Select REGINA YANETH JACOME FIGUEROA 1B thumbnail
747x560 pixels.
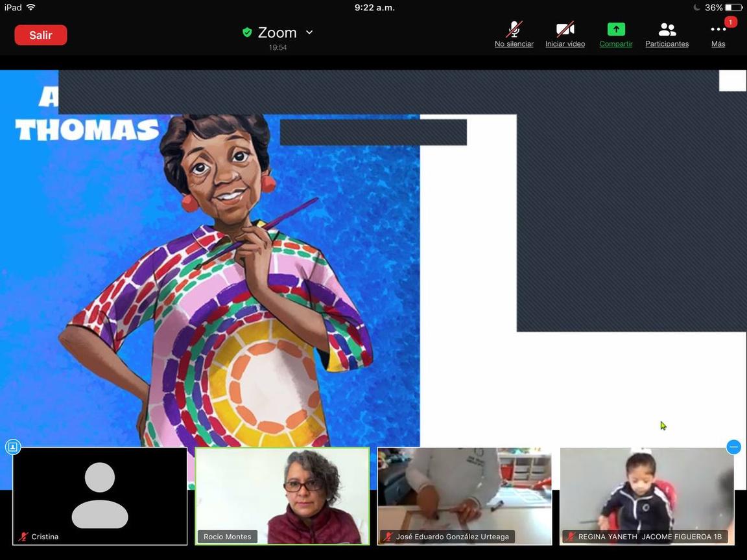point(647,496)
